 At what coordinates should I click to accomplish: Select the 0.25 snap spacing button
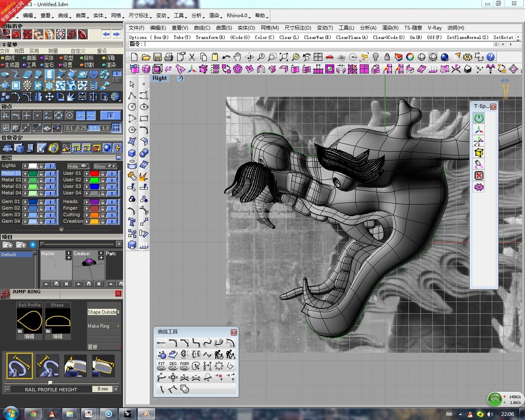tap(82, 128)
